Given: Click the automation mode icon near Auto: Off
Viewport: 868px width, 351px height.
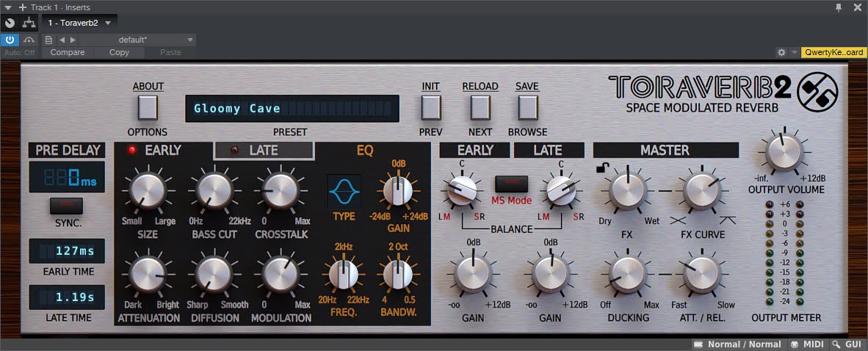Looking at the screenshot, I should click(x=29, y=40).
